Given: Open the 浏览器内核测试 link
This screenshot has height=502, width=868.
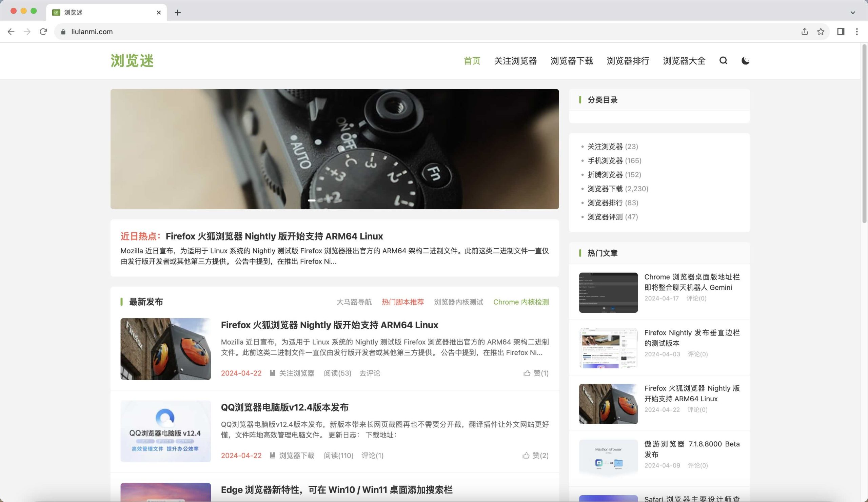Looking at the screenshot, I should (458, 302).
